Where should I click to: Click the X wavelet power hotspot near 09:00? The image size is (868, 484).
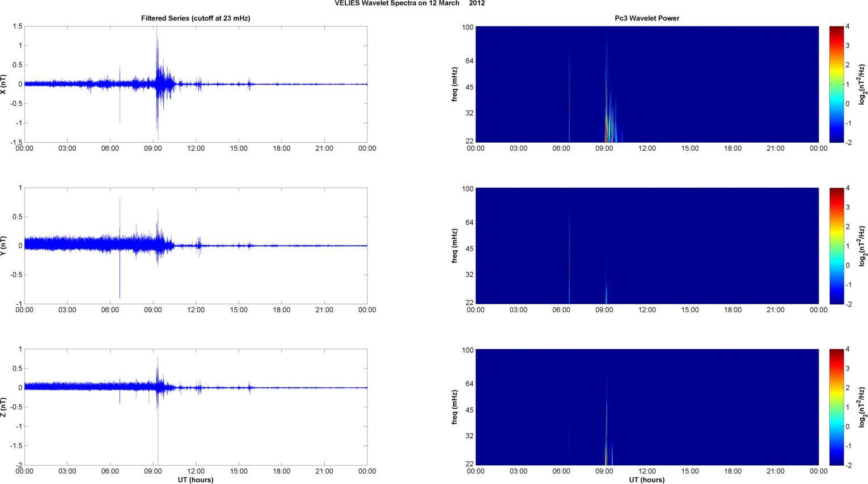(607, 128)
